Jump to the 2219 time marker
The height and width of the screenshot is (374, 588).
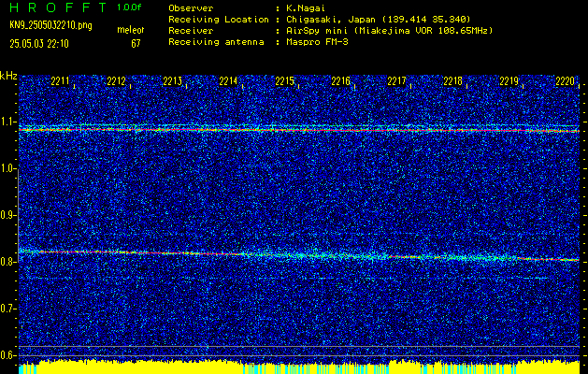pos(509,81)
